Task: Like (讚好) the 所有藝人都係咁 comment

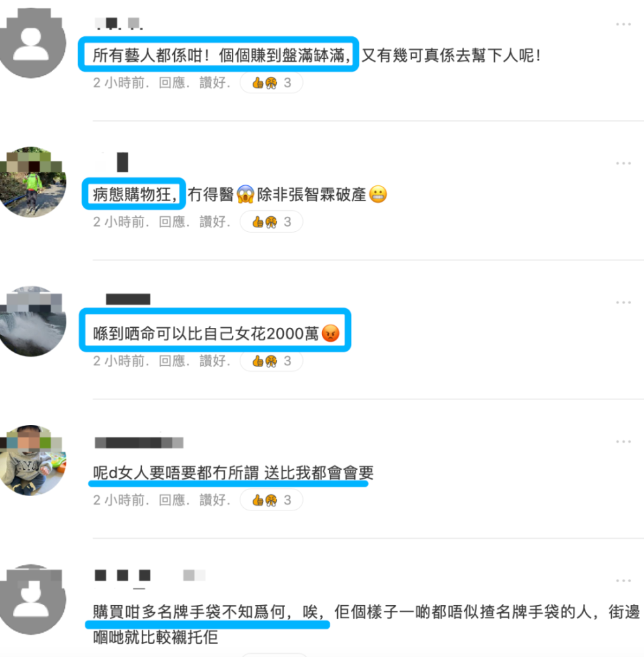Action: pyautogui.click(x=212, y=83)
